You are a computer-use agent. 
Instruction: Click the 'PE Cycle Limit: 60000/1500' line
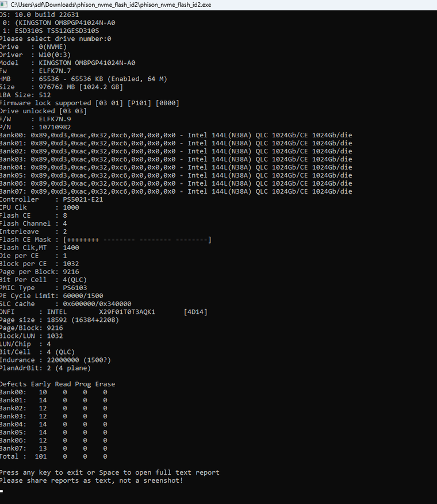pos(51,296)
